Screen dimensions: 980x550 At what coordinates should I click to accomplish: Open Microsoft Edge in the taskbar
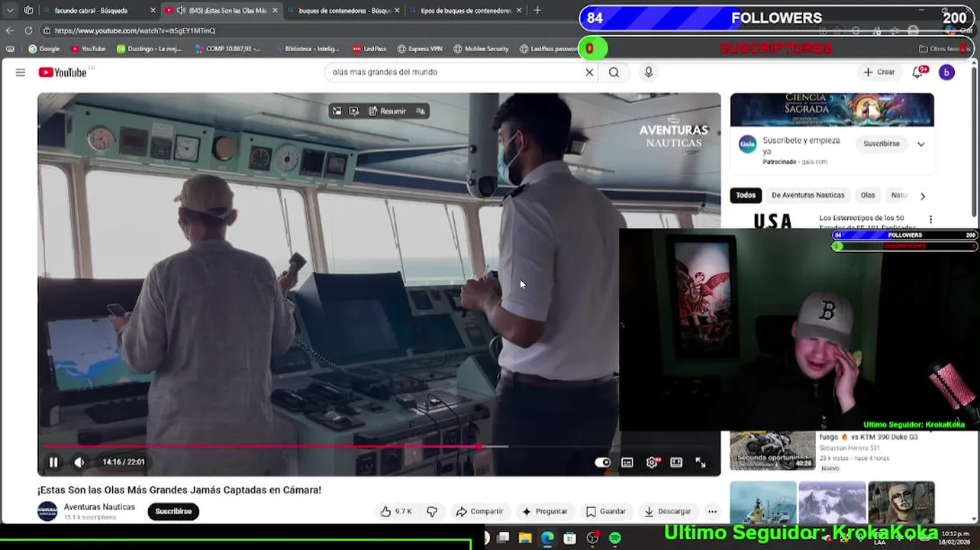coord(547,539)
